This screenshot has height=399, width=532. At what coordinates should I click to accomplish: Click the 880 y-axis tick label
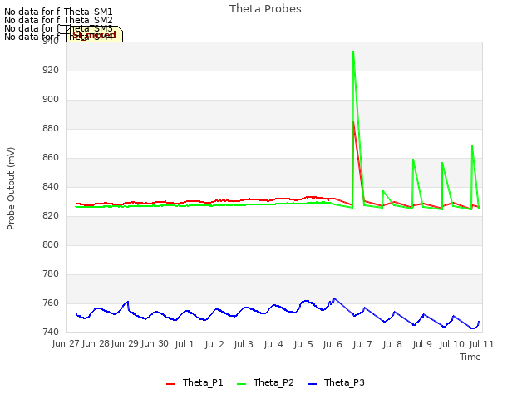[51, 129]
